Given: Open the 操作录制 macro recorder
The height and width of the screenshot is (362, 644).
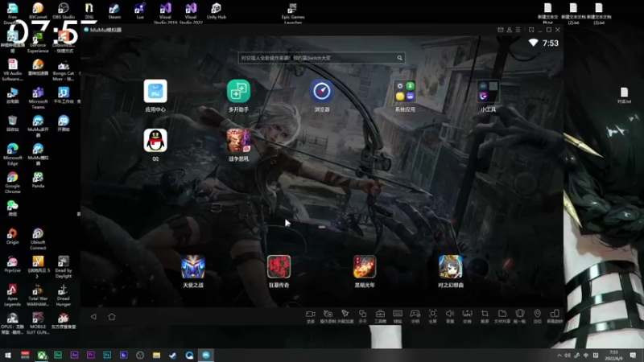Looking at the screenshot, I should (328, 316).
